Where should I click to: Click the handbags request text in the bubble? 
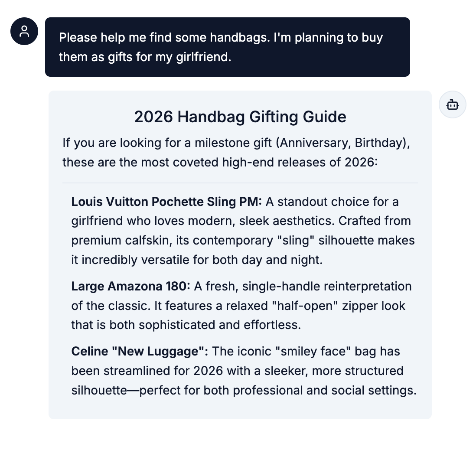(x=221, y=47)
